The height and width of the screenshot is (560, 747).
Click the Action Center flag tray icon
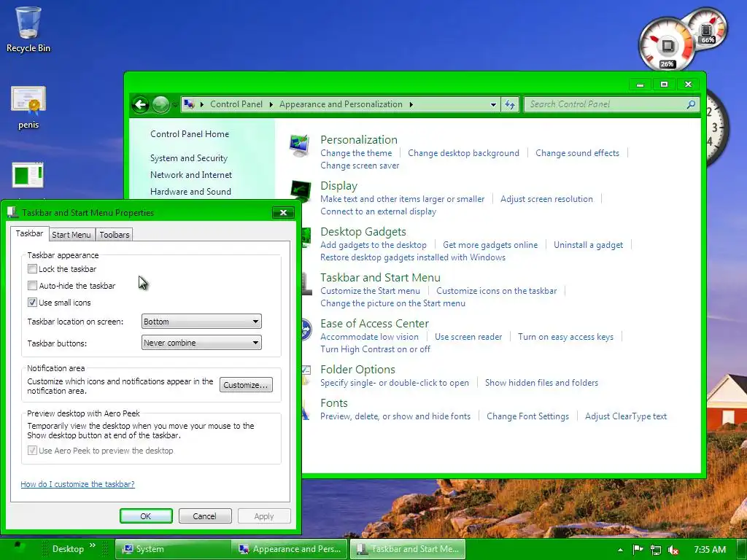point(638,550)
